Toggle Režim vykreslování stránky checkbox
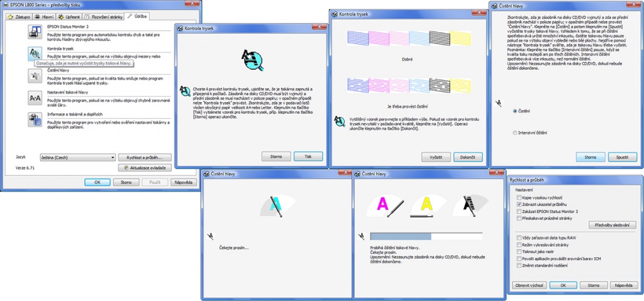 519,244
